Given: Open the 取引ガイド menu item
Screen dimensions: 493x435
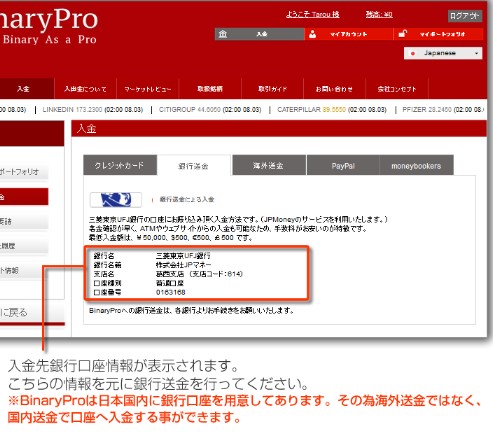Looking at the screenshot, I should tap(272, 89).
